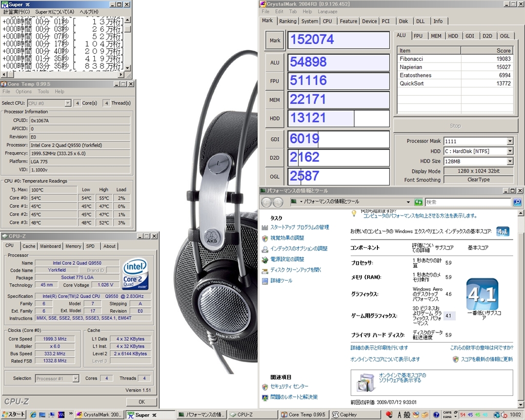The width and height of the screenshot is (525, 420).
Task: Click OK in the CPU-Z window
Action: [142, 402]
